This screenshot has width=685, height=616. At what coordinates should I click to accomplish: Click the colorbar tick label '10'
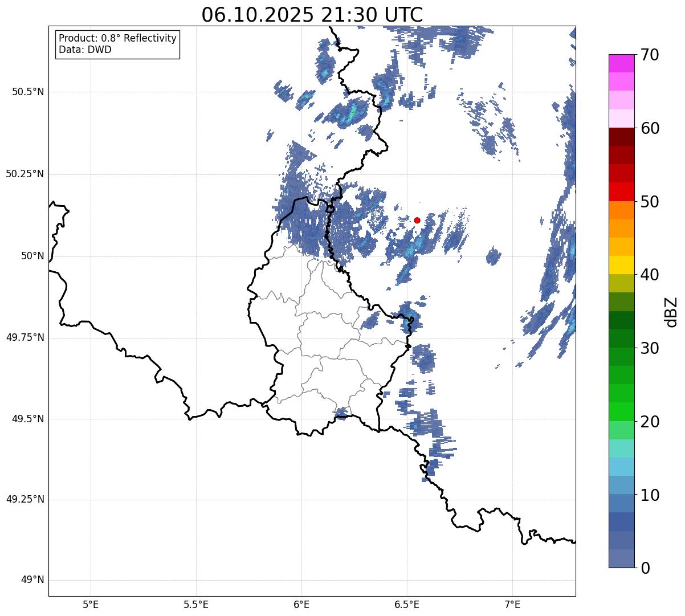(650, 495)
